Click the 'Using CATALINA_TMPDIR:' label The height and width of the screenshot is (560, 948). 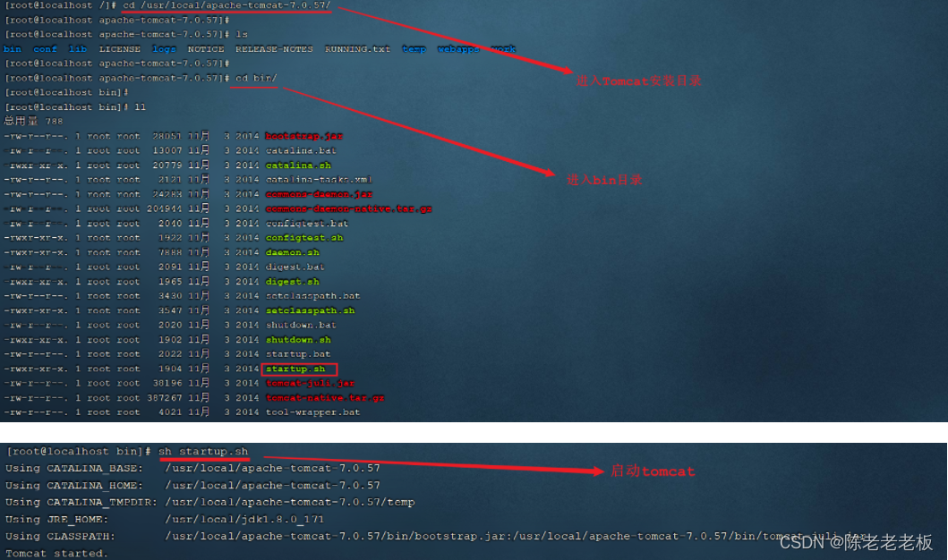[81, 502]
